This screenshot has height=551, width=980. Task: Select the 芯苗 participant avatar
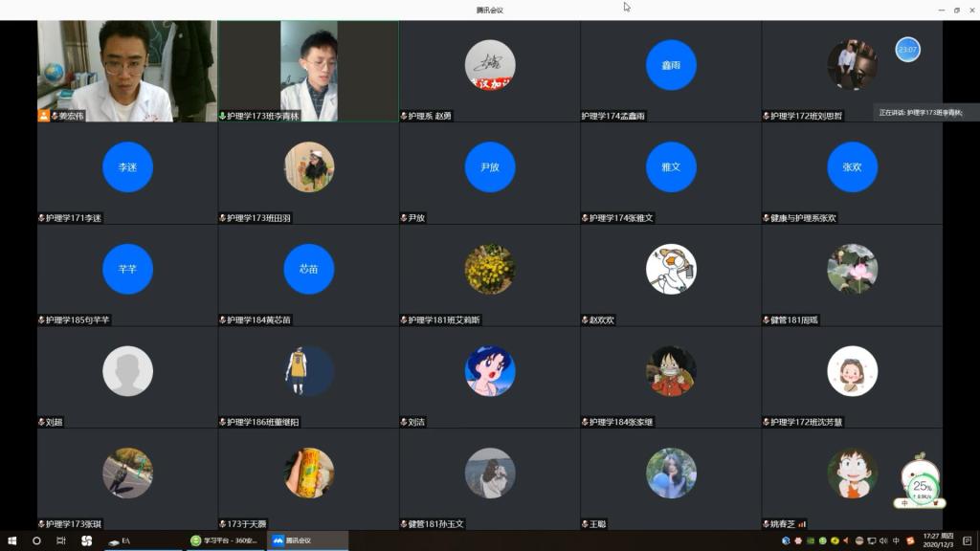click(308, 269)
